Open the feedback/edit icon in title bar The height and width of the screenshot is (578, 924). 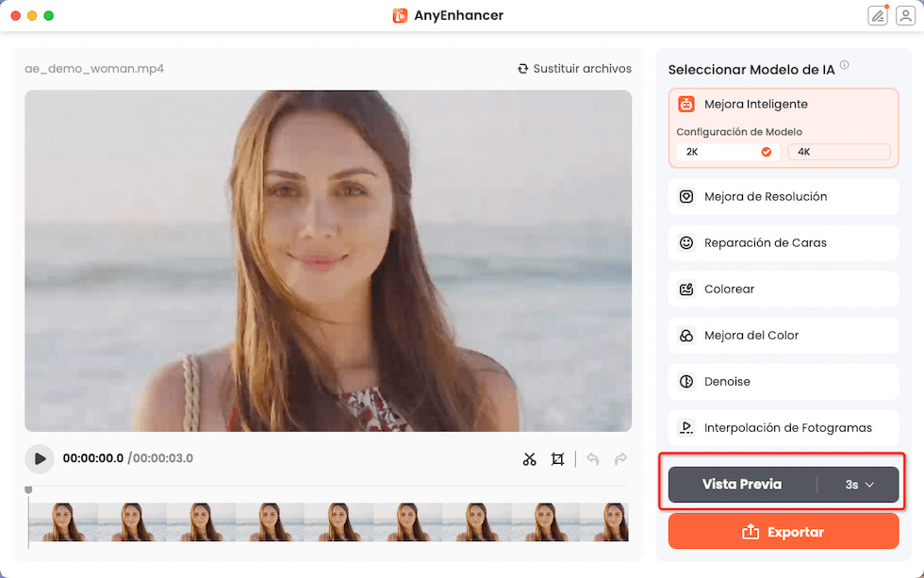pyautogui.click(x=877, y=15)
